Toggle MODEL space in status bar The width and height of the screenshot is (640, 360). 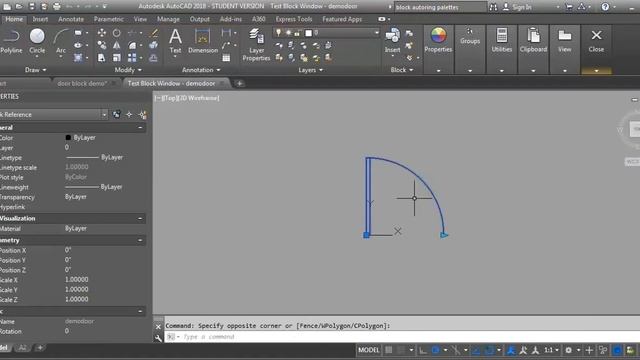pyautogui.click(x=369, y=350)
